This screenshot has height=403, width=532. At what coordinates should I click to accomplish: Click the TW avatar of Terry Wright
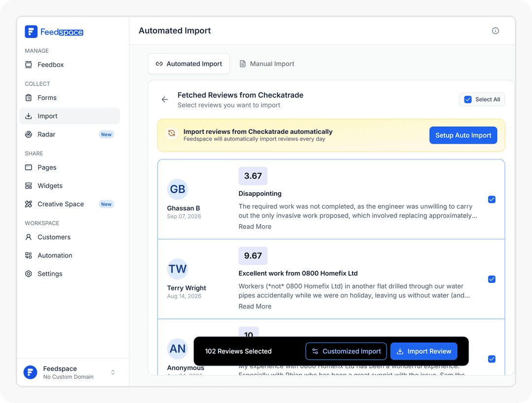[177, 269]
